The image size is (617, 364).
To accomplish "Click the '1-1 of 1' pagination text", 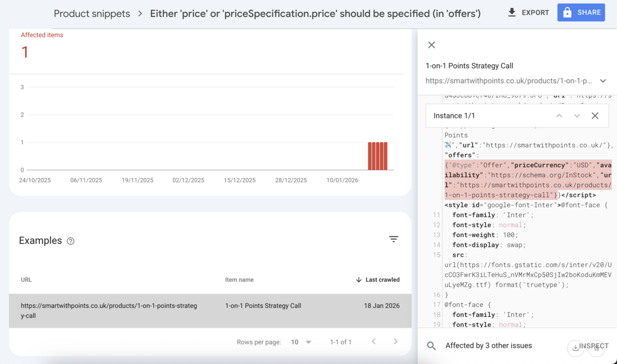I will (341, 342).
